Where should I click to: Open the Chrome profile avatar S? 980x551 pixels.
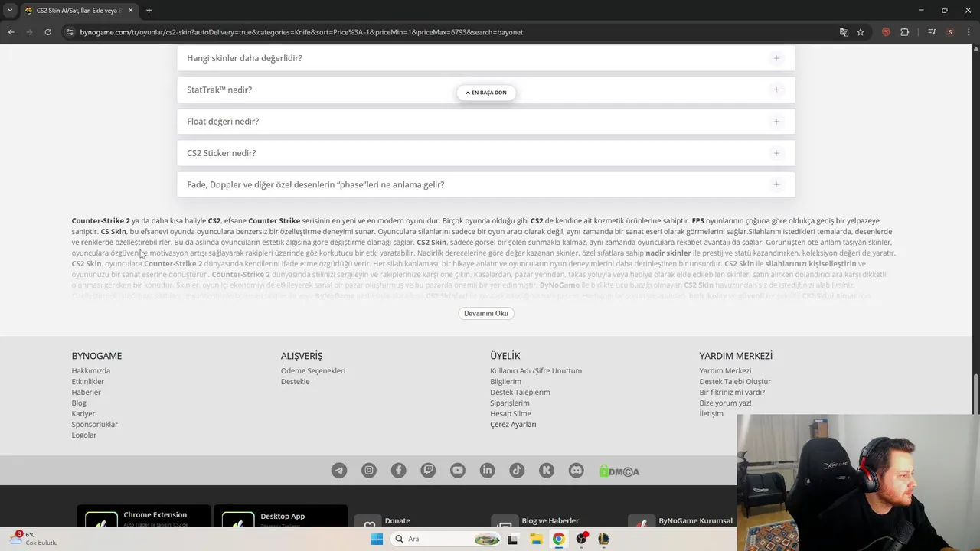950,32
